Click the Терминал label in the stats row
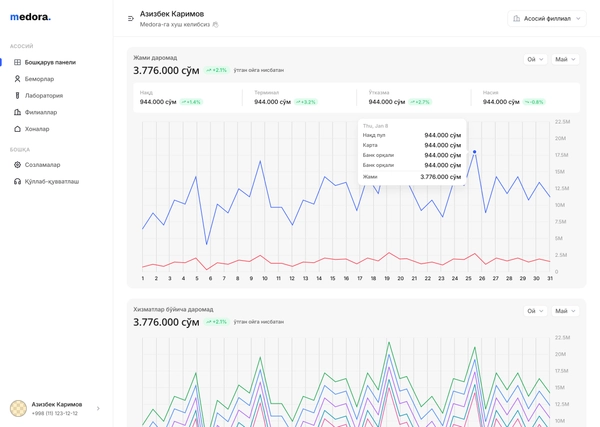Screen dimensions: 600x427 coord(267,93)
